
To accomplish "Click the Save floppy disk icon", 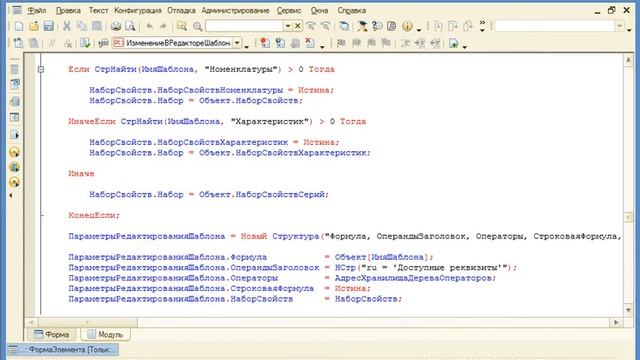I will [49, 27].
